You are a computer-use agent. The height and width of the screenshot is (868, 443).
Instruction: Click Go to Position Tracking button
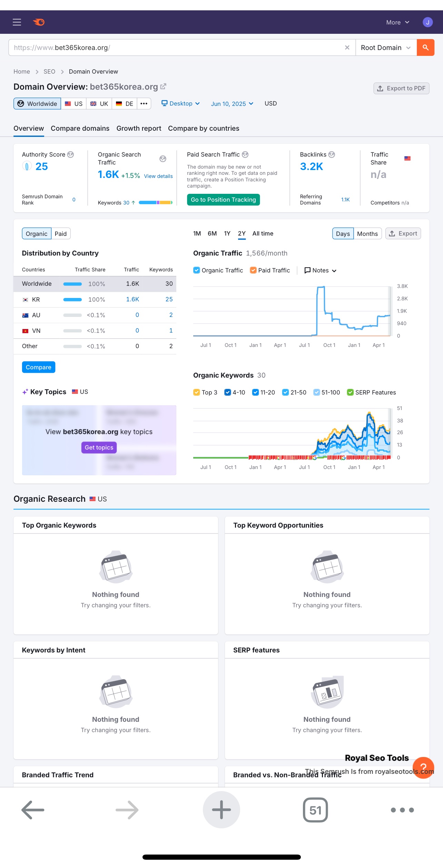[223, 200]
